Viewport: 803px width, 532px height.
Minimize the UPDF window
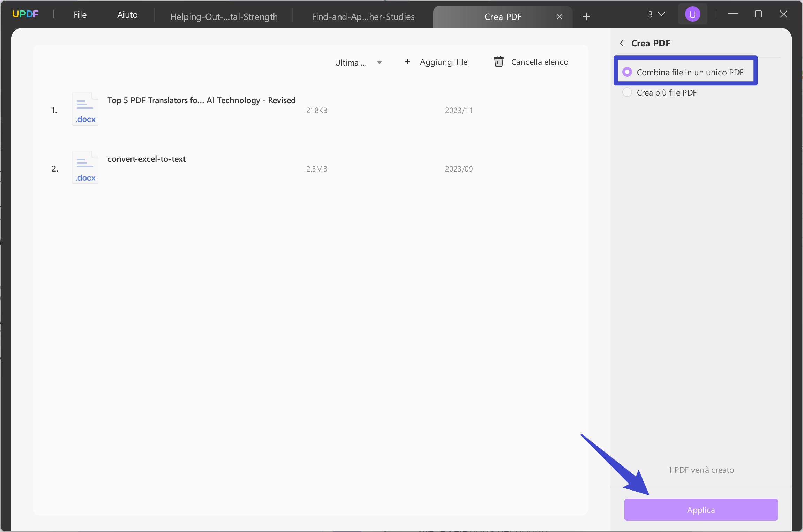733,14
